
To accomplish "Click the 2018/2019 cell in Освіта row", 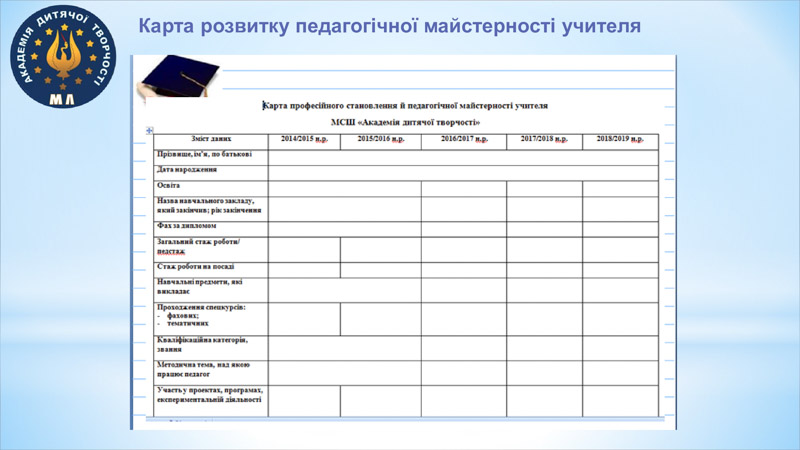I will [620, 189].
